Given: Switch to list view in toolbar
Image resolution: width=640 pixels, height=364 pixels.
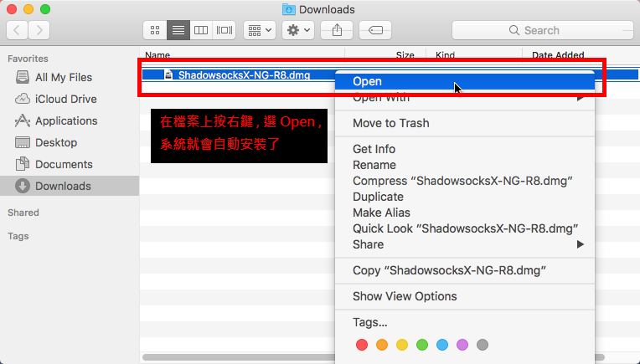Looking at the screenshot, I should tap(178, 30).
